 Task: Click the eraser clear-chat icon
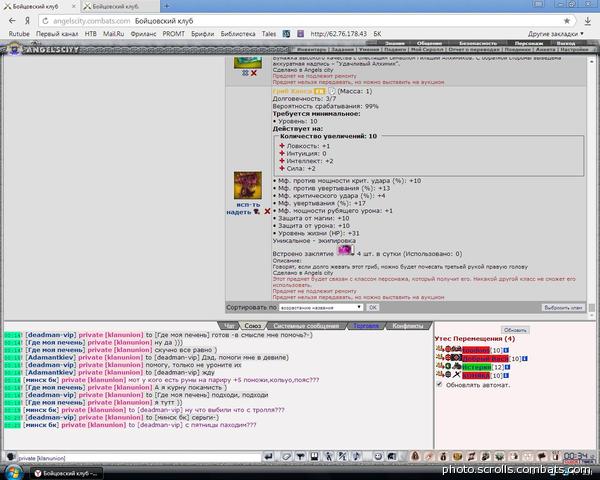[x=287, y=456]
